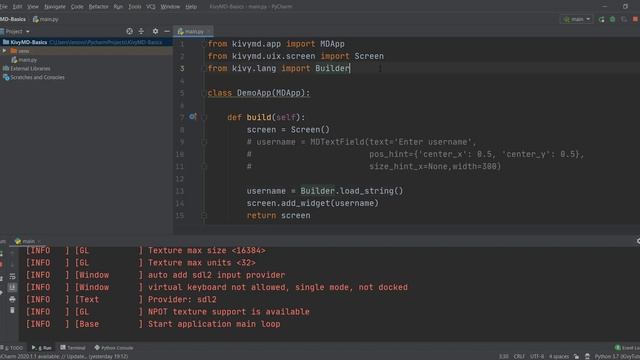Open the Edit menu
640x360 pixels.
click(17, 7)
